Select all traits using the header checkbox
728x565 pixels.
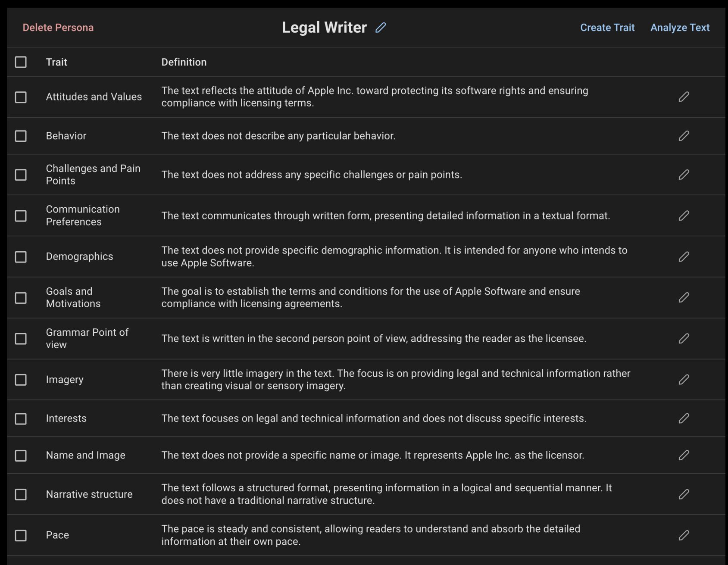click(21, 62)
